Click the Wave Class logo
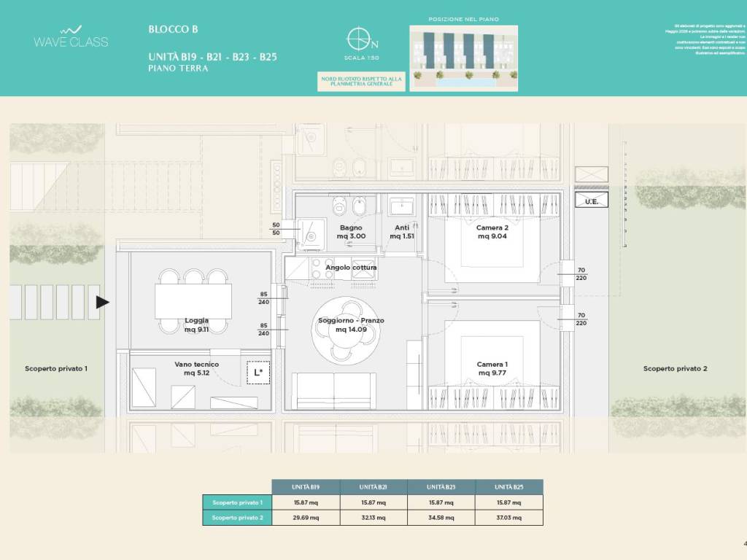 click(x=71, y=37)
